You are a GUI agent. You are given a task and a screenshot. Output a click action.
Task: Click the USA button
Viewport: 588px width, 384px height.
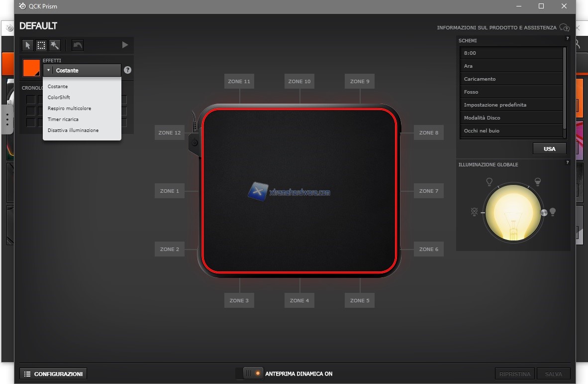coord(549,149)
